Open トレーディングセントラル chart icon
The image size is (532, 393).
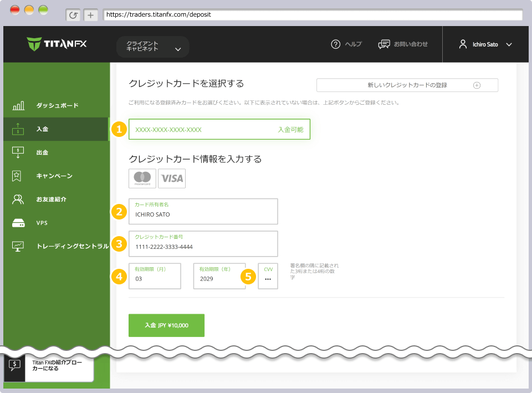[17, 246]
